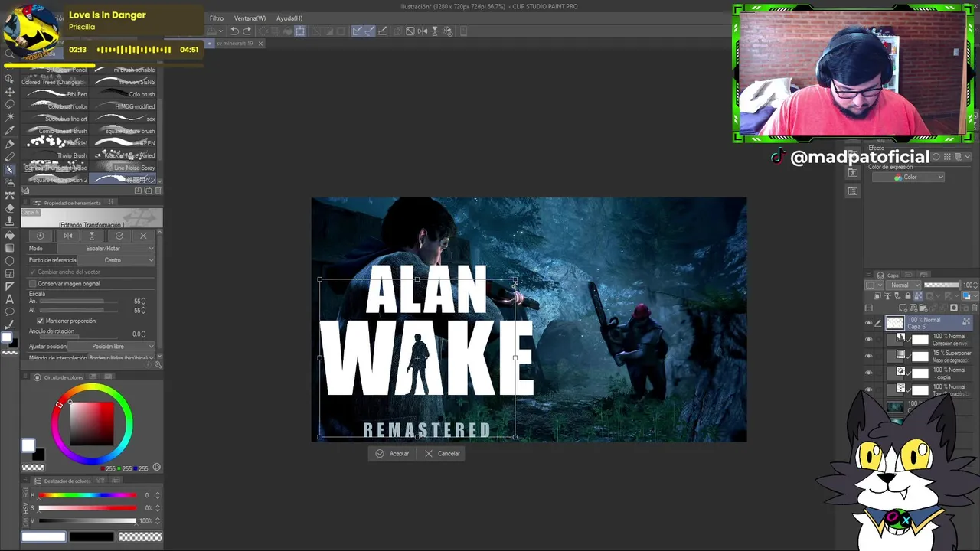Select the Eyedropper tool
The width and height of the screenshot is (980, 551).
pyautogui.click(x=9, y=131)
